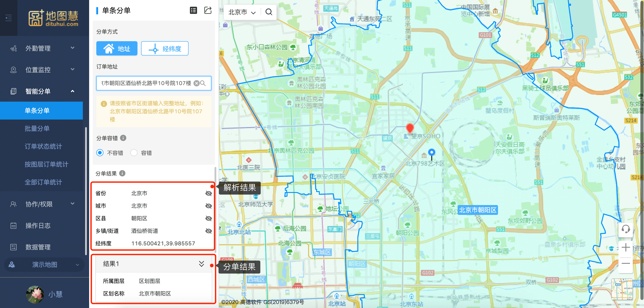
Task: Expand the 位置监控 menu chevron
Action: pos(73,69)
